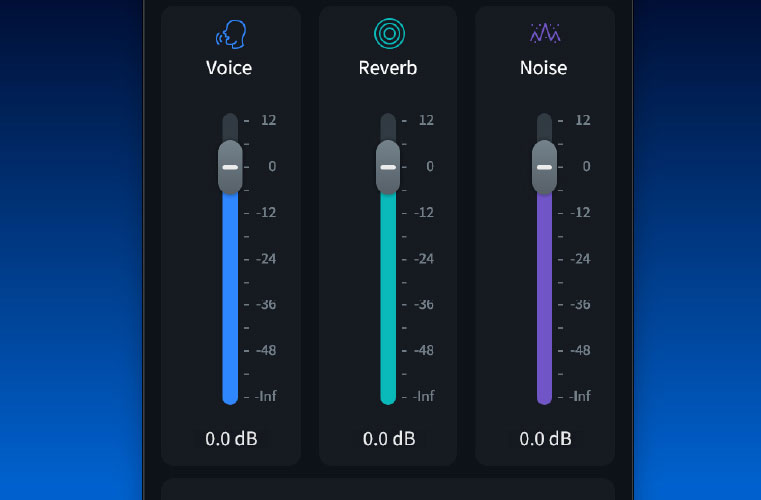Click the -24 mark on Reverb scale
The height and width of the screenshot is (500, 761).
(424, 258)
